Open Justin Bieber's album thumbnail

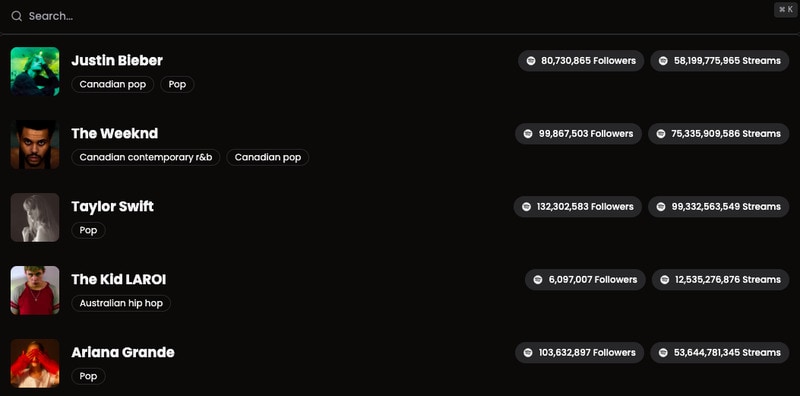tap(35, 71)
